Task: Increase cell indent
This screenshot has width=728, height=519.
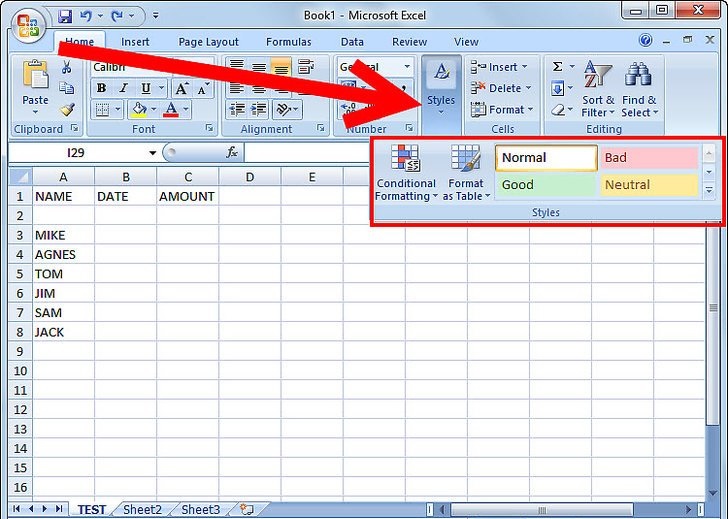Action: [x=259, y=110]
